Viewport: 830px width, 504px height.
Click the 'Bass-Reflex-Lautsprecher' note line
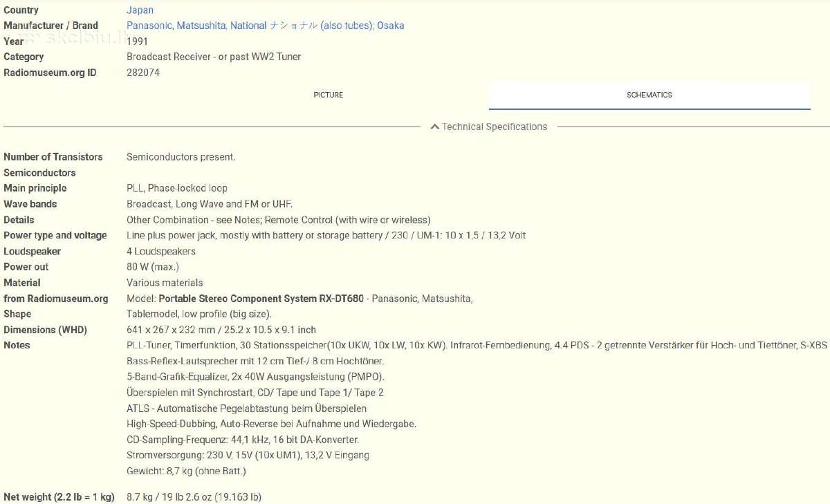point(255,361)
